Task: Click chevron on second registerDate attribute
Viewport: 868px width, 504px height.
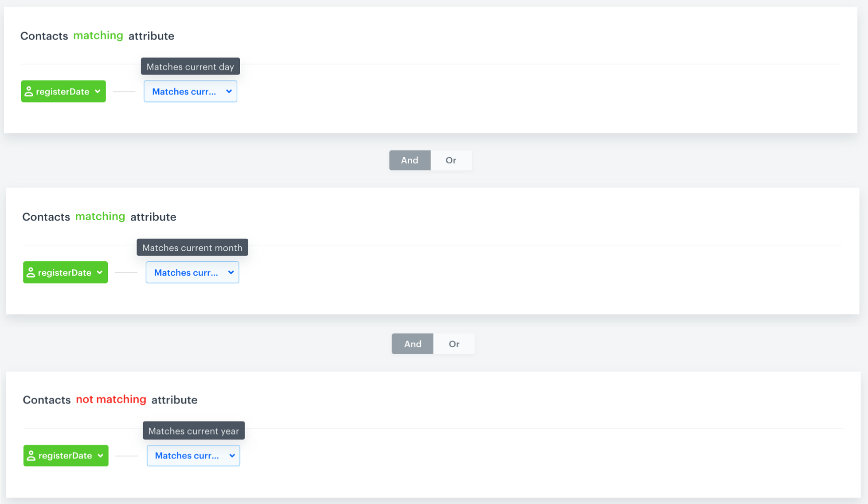Action: coord(100,272)
